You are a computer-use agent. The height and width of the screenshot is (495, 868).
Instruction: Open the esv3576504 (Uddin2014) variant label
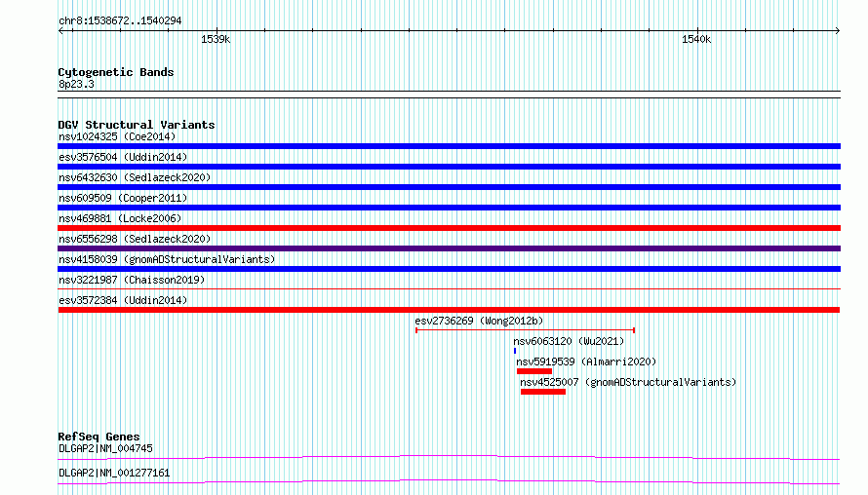coord(123,157)
